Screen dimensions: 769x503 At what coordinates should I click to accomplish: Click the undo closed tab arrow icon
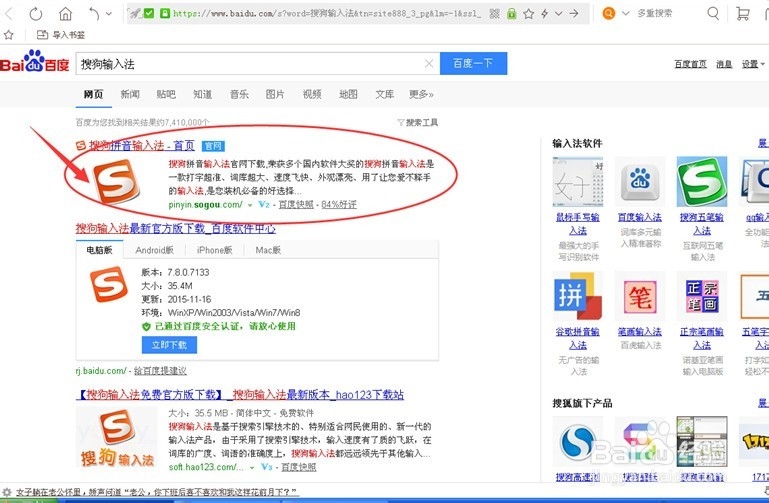click(94, 14)
